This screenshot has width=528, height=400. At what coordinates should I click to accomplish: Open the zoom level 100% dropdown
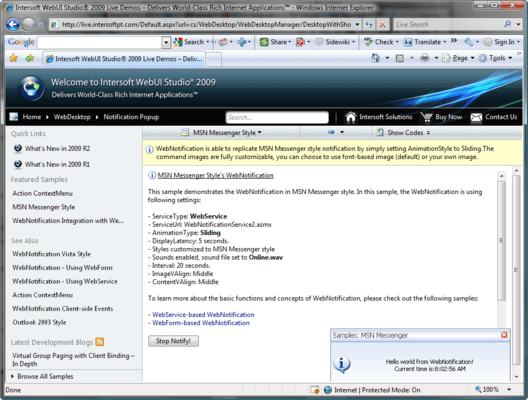(x=509, y=390)
